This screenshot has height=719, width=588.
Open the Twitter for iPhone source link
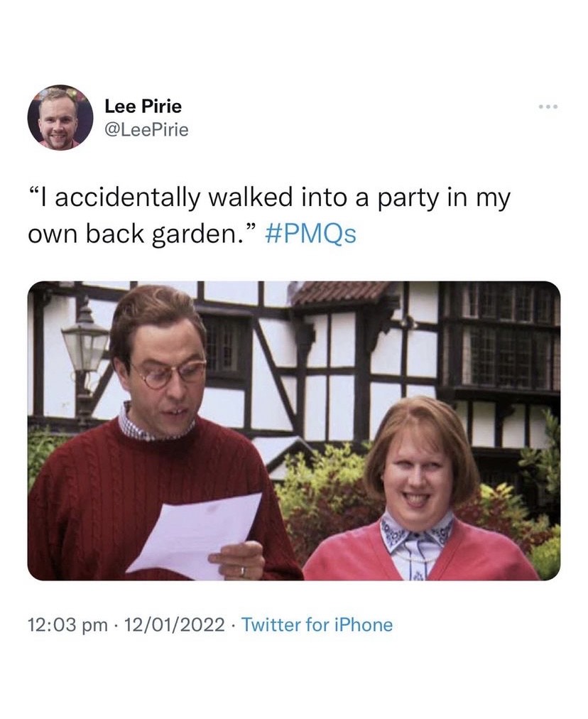tap(317, 625)
